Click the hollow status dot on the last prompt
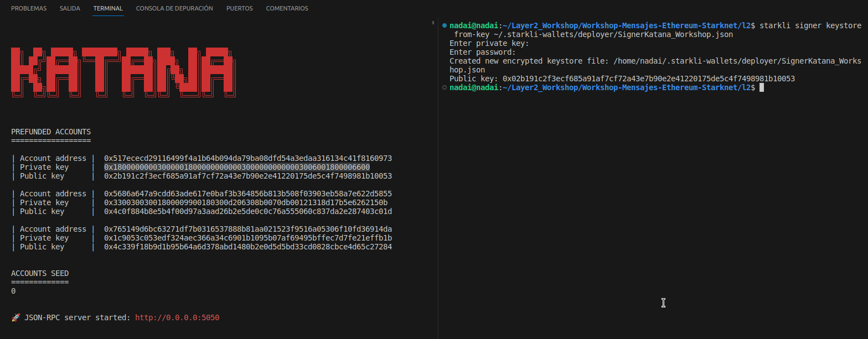Screen dimensions: 868x339 pyautogui.click(x=445, y=87)
